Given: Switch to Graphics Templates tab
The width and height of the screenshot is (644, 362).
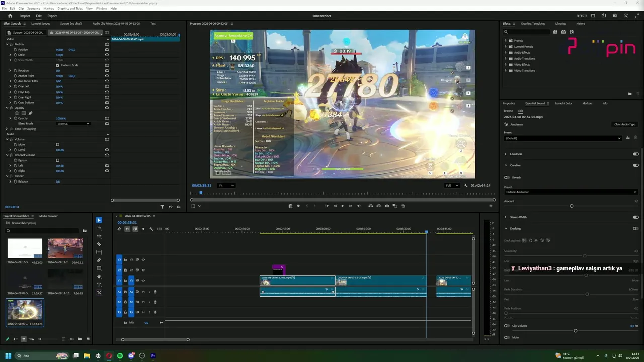Looking at the screenshot, I should [533, 23].
